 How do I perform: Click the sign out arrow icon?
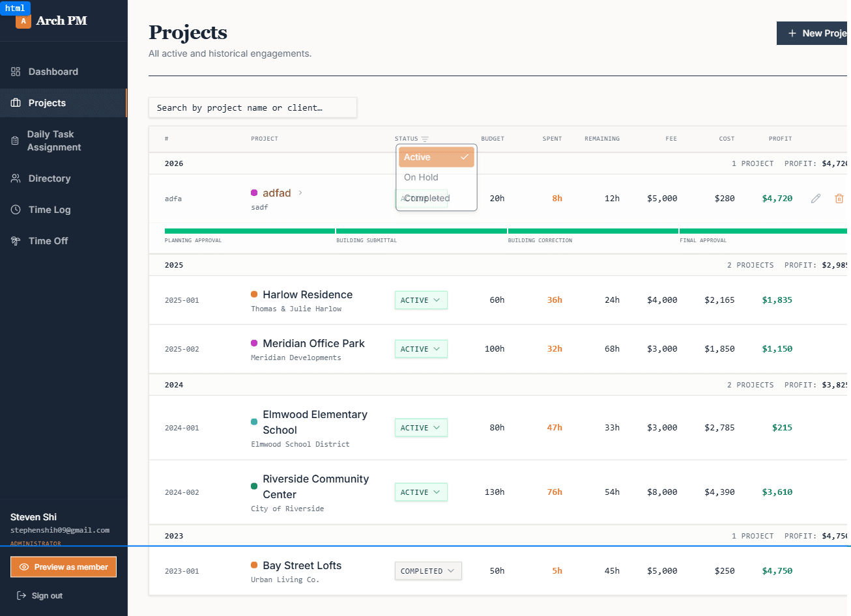coord(22,596)
